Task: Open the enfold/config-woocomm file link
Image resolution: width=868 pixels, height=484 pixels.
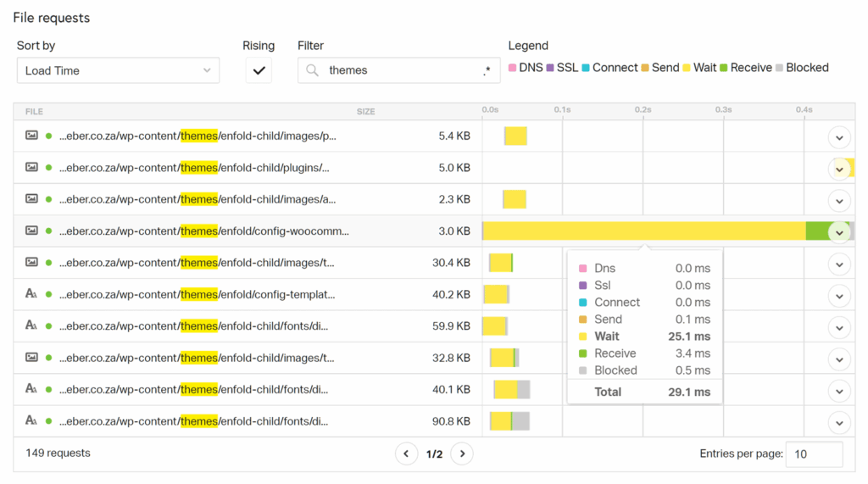Action: pos(204,231)
